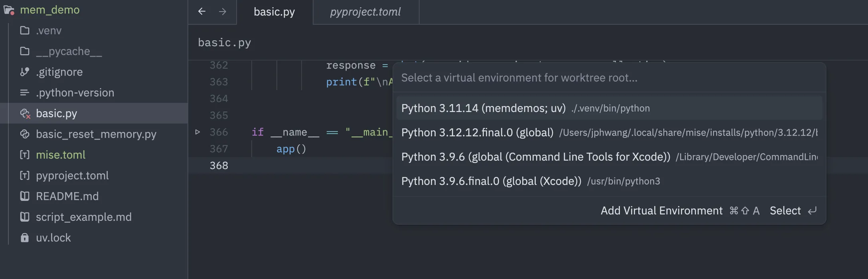868x279 pixels.
Task: Click the Python icon beside basic.py in sidebar
Action: point(25,114)
